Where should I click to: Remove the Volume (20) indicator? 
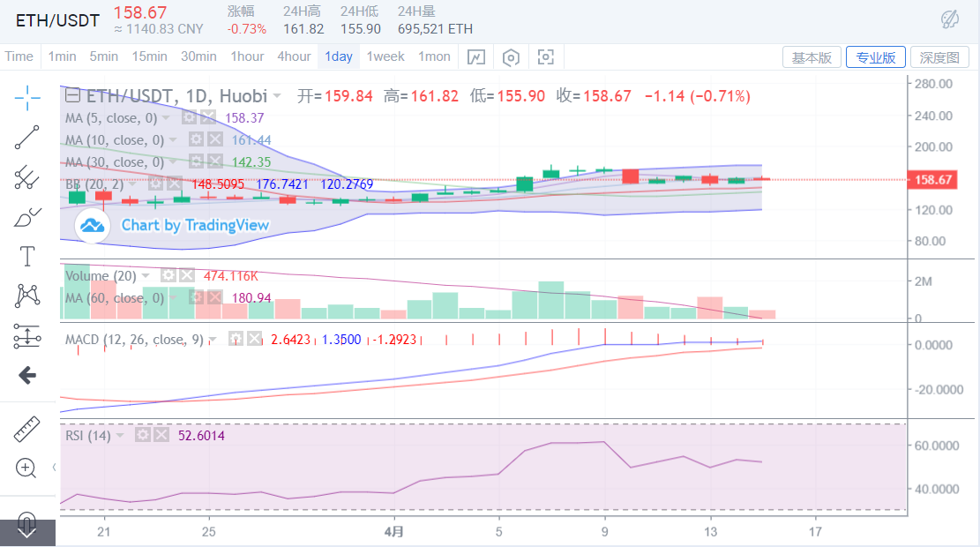(186, 275)
